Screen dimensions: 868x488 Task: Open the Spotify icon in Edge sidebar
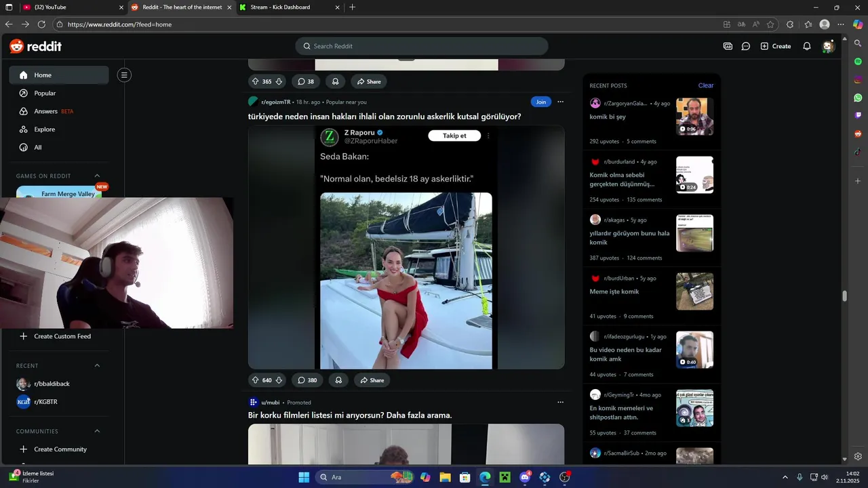pyautogui.click(x=858, y=62)
